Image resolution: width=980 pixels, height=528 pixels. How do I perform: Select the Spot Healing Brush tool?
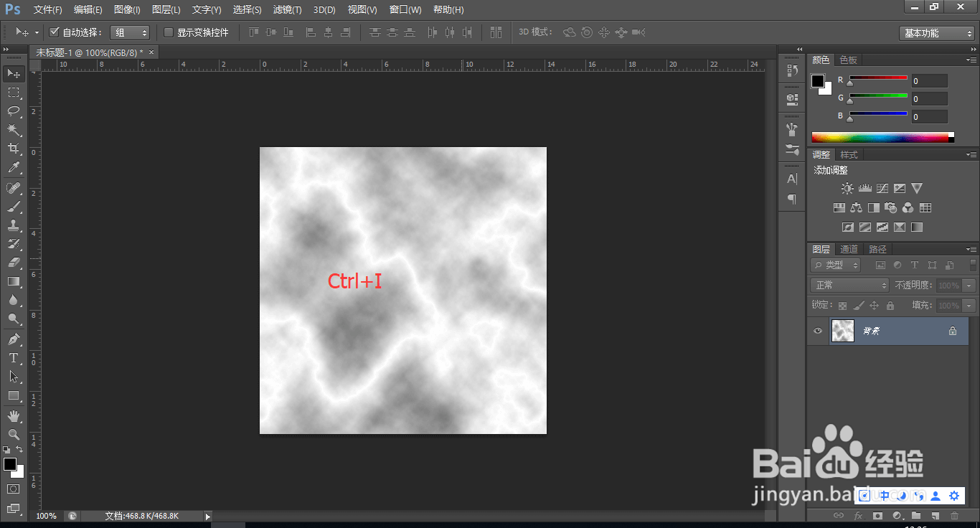tap(14, 188)
